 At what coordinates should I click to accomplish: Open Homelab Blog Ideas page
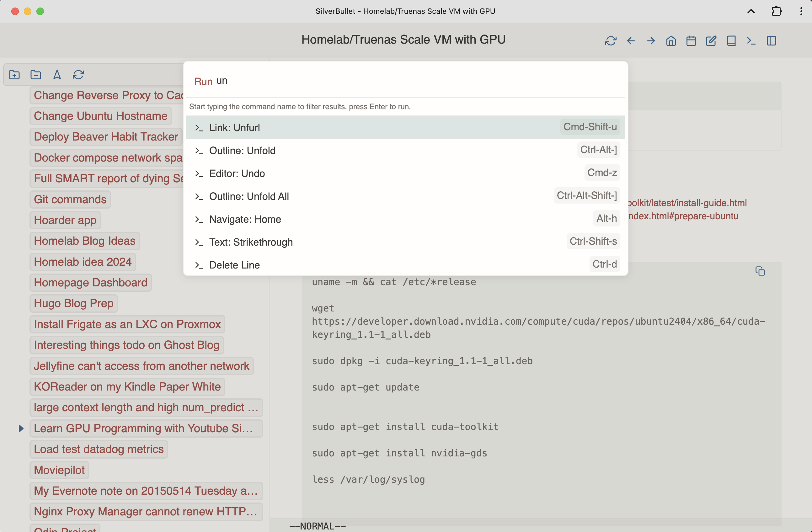click(x=85, y=241)
